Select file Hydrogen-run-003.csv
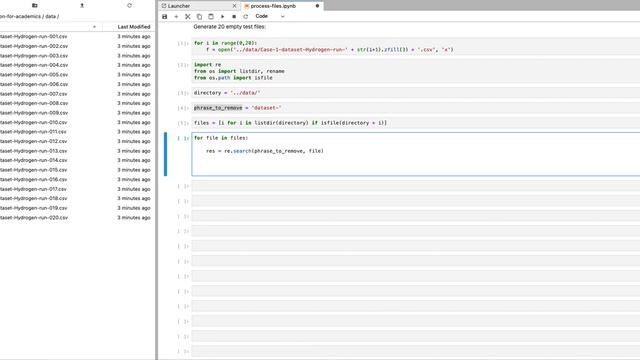This screenshot has height=360, width=640. [33, 56]
